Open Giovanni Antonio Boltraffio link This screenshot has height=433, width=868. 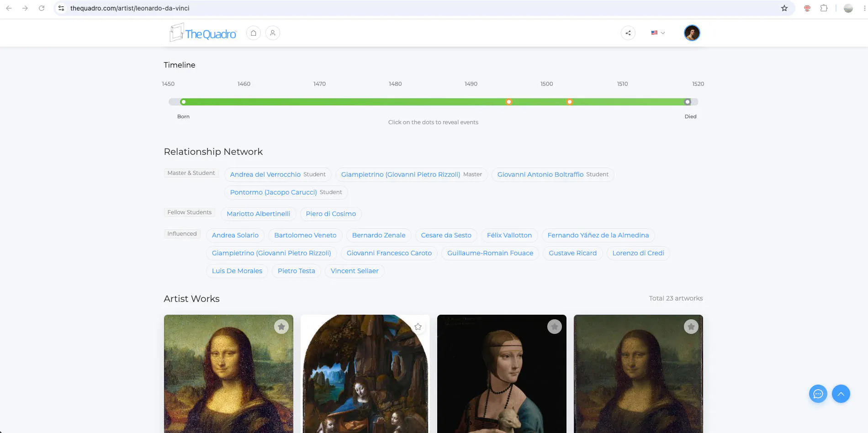click(x=540, y=174)
